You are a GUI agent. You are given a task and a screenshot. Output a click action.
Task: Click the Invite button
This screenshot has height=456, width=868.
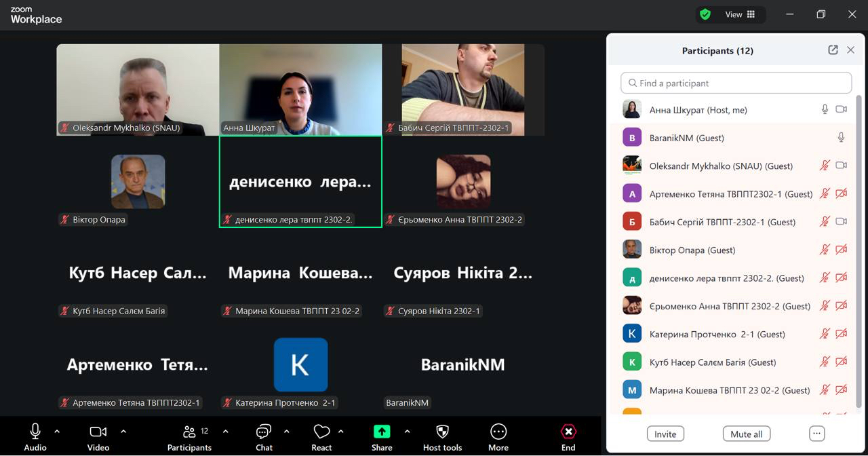point(665,434)
